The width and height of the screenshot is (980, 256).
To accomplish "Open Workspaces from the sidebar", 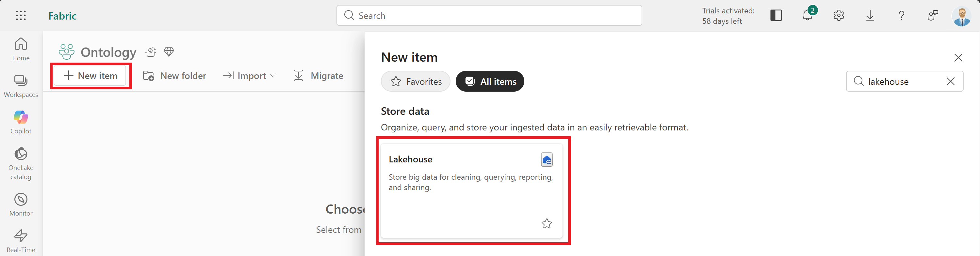I will 21,86.
